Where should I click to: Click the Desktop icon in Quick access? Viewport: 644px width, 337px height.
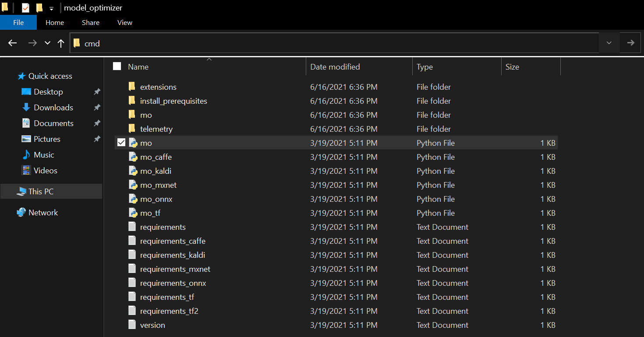point(26,91)
